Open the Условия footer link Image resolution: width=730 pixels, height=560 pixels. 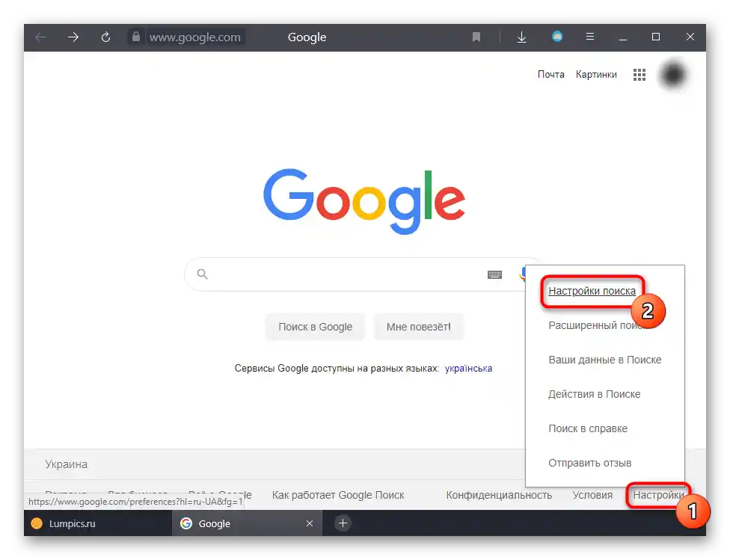coord(592,495)
